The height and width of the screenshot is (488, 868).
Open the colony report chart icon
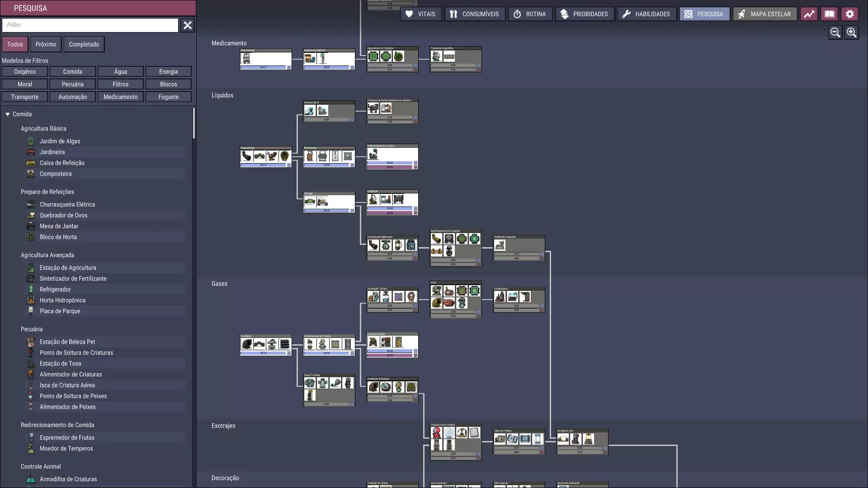(809, 14)
